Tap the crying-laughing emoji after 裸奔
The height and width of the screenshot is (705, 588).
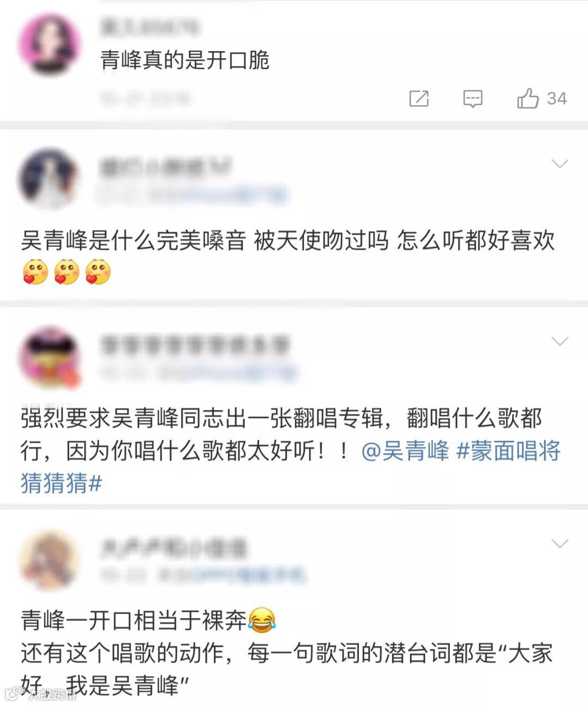click(x=262, y=620)
